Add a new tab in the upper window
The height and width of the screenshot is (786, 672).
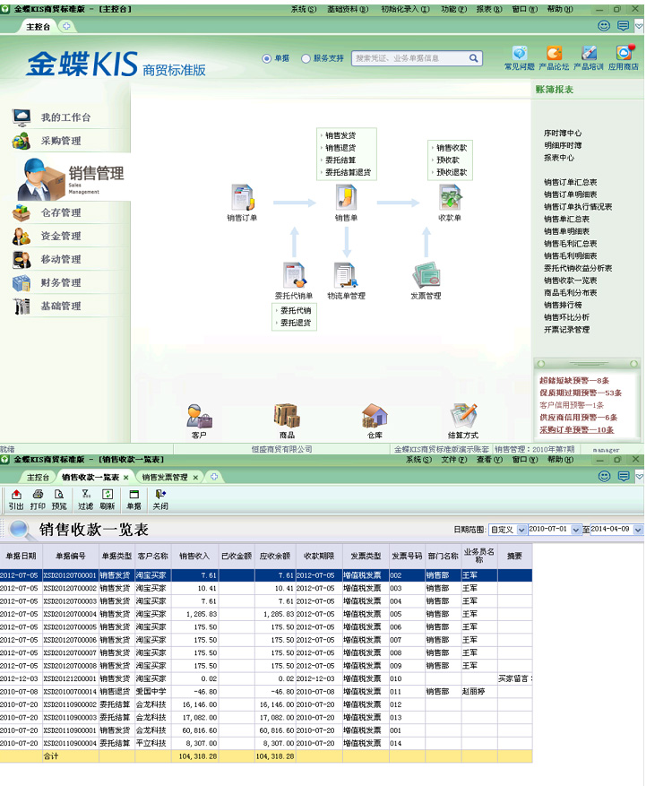[x=66, y=26]
